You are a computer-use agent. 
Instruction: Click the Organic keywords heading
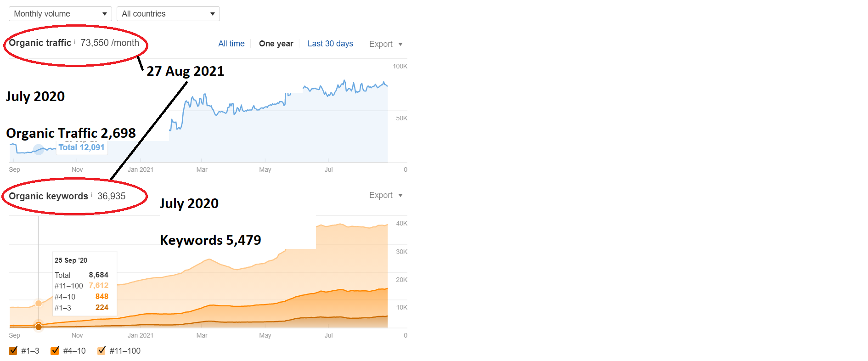pyautogui.click(x=48, y=196)
